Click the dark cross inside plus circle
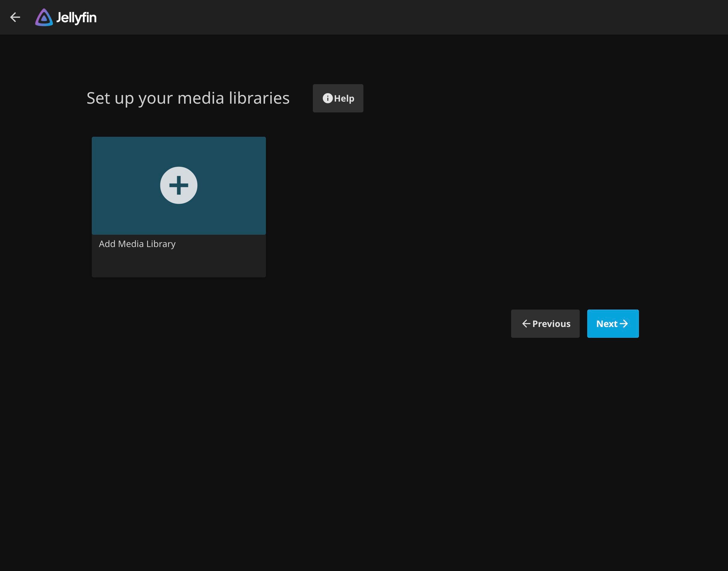 click(x=179, y=185)
